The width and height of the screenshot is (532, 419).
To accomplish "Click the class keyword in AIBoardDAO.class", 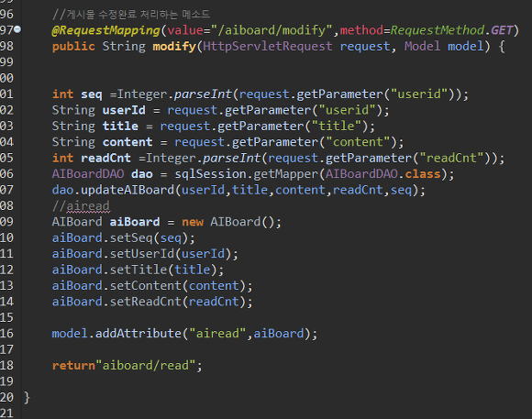I will pos(423,174).
